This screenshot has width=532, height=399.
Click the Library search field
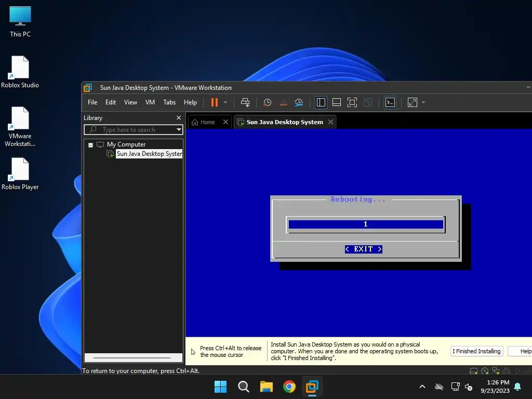pyautogui.click(x=134, y=129)
